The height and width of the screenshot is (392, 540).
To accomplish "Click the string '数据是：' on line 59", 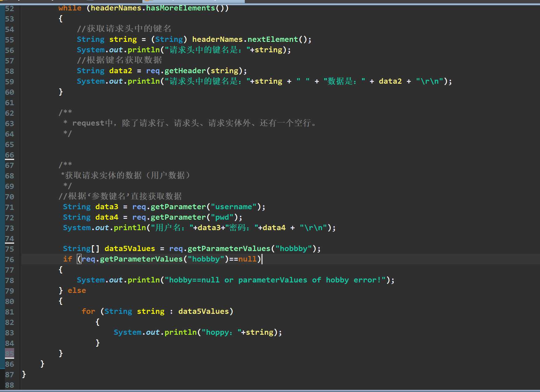I will [344, 81].
